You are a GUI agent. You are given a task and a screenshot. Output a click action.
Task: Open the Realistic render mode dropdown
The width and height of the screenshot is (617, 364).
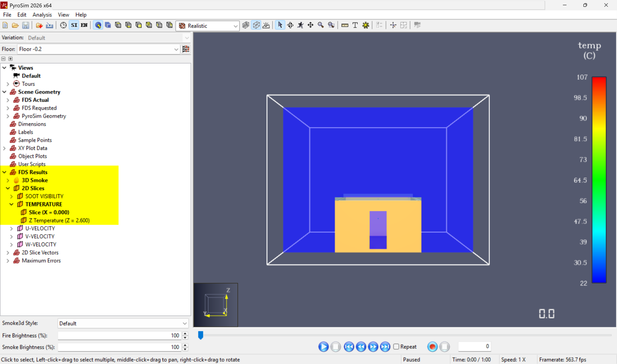click(x=208, y=26)
